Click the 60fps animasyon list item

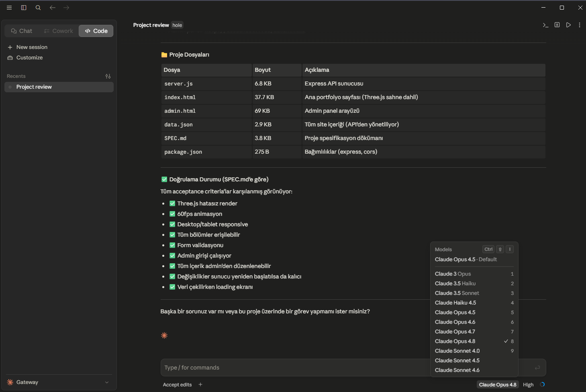[200, 214]
